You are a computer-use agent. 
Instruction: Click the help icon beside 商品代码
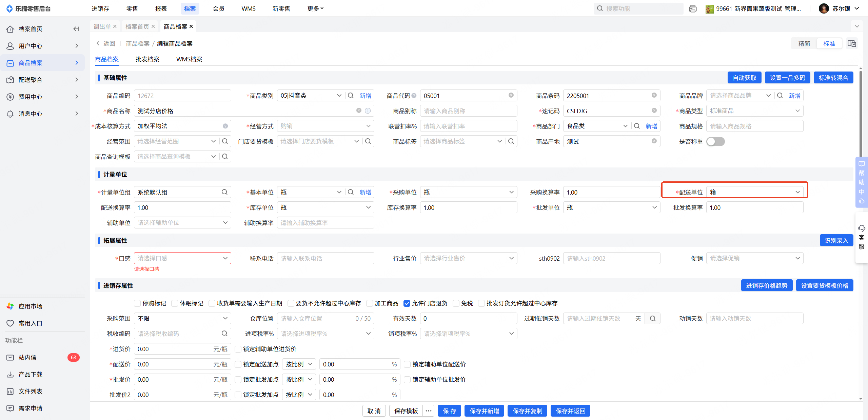tap(414, 96)
